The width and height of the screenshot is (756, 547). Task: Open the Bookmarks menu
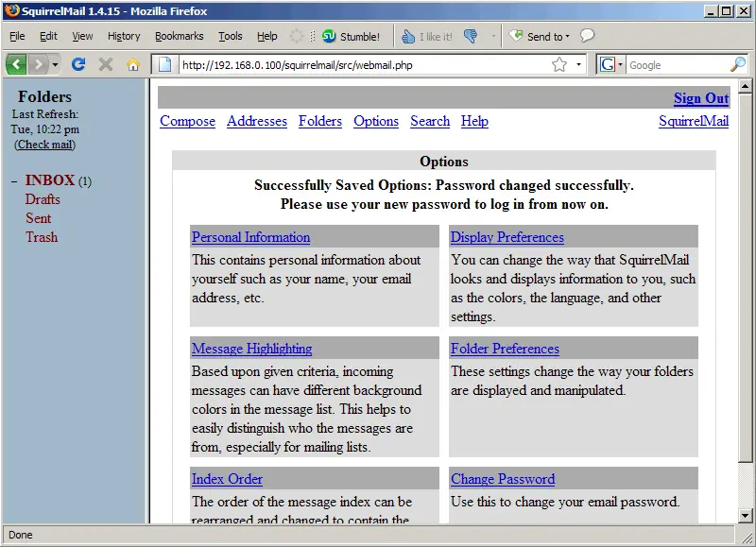point(180,36)
